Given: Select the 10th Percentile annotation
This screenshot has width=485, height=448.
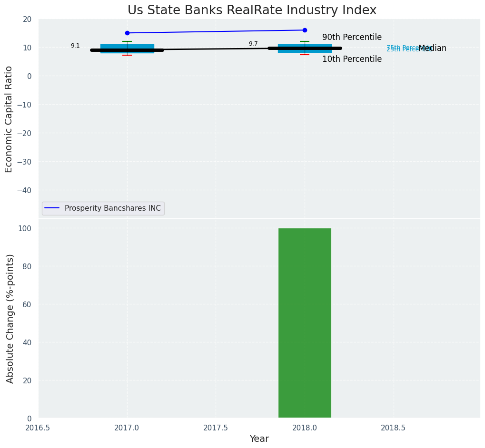Looking at the screenshot, I should point(352,59).
